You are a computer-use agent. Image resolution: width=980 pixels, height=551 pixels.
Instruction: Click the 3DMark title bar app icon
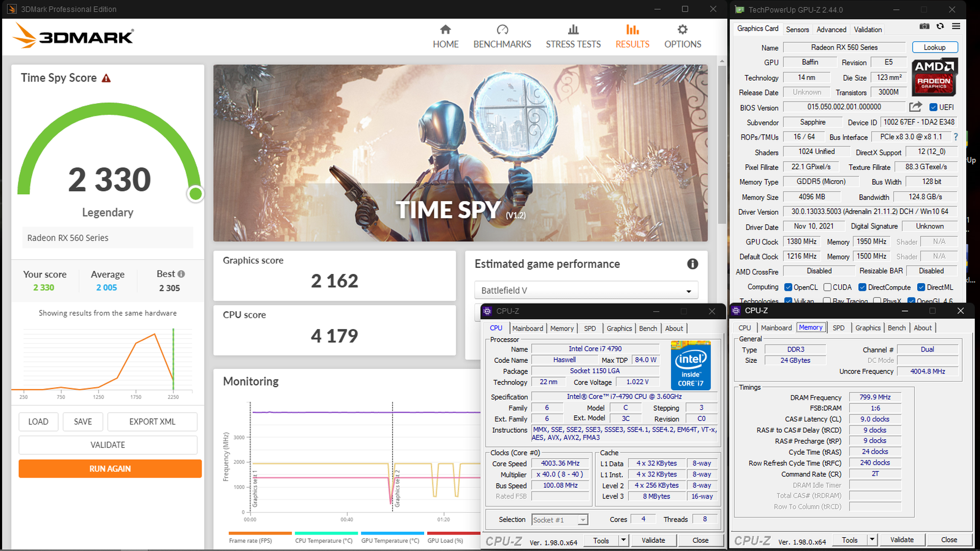coord(11,9)
